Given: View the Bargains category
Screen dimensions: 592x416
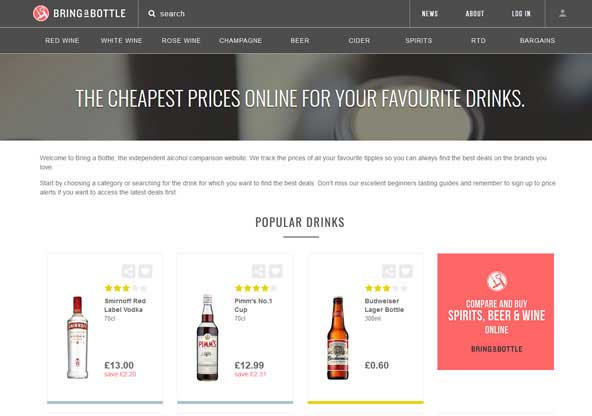Looking at the screenshot, I should 537,40.
